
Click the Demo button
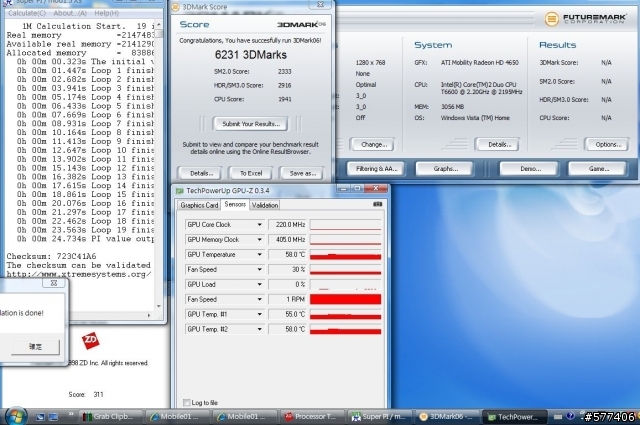coord(530,169)
